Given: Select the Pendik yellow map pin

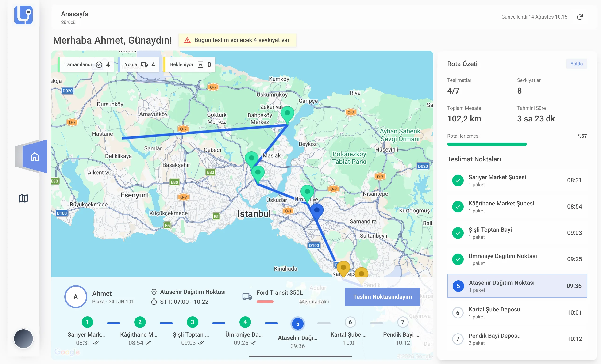Looking at the screenshot, I should tap(361, 276).
